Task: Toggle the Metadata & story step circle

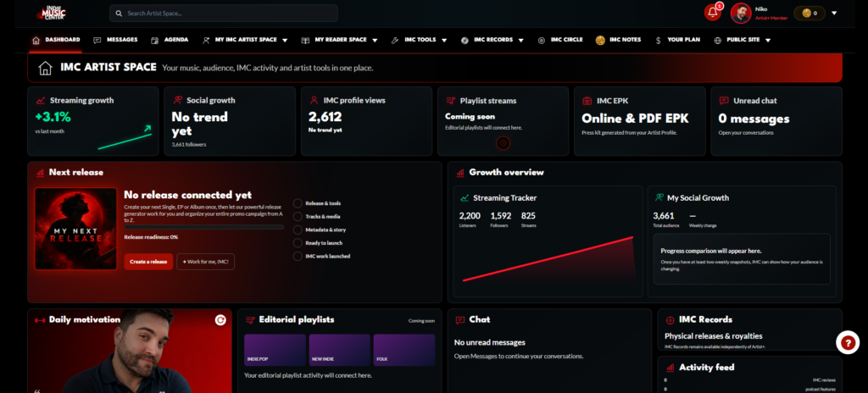Action: 298,230
